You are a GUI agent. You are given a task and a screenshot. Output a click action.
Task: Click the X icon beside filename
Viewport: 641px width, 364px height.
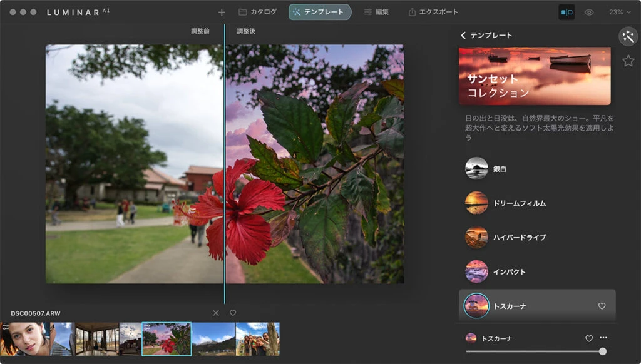click(x=216, y=313)
